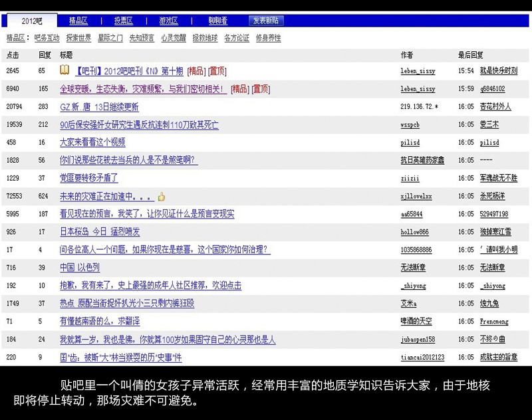This screenshot has height=420, width=532.
Task: Open thread 有懂越南语的么，求翻译
Action: tap(100, 321)
